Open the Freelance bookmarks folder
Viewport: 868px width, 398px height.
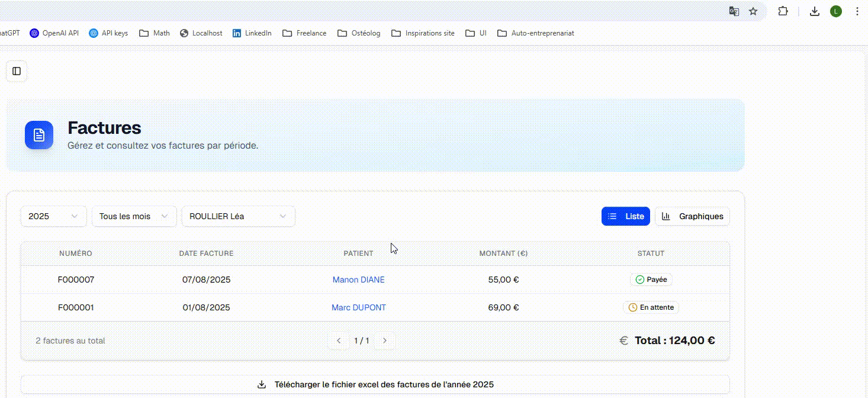(305, 33)
